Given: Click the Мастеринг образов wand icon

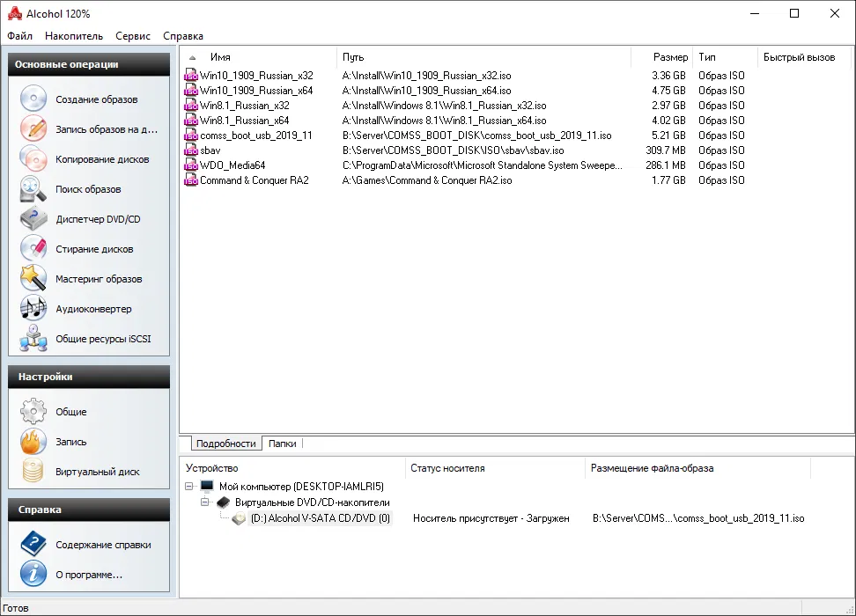Looking at the screenshot, I should coord(33,278).
